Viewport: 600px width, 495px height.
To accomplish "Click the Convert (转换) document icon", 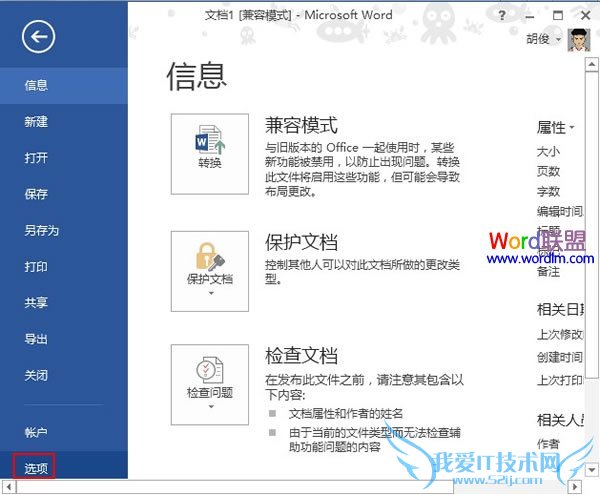I will pos(210,154).
